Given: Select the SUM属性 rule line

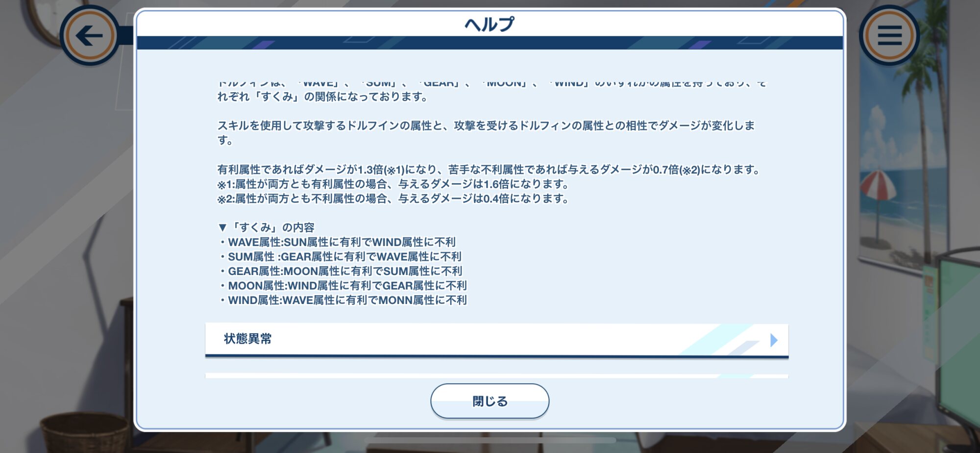Looking at the screenshot, I should pyautogui.click(x=340, y=256).
